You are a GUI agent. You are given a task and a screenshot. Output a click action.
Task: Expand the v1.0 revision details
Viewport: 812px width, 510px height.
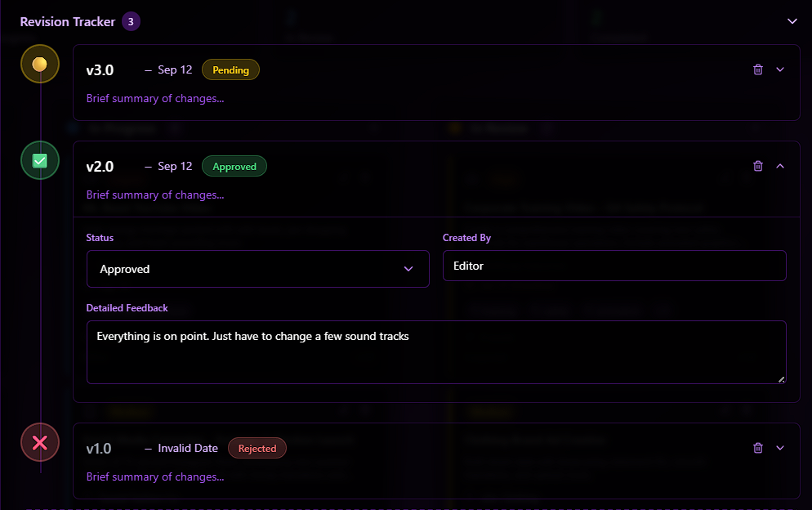tap(780, 448)
